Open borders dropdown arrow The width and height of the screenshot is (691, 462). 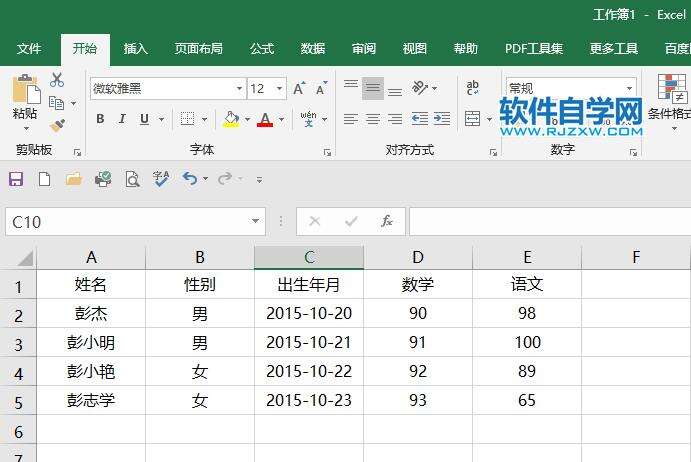(x=204, y=119)
